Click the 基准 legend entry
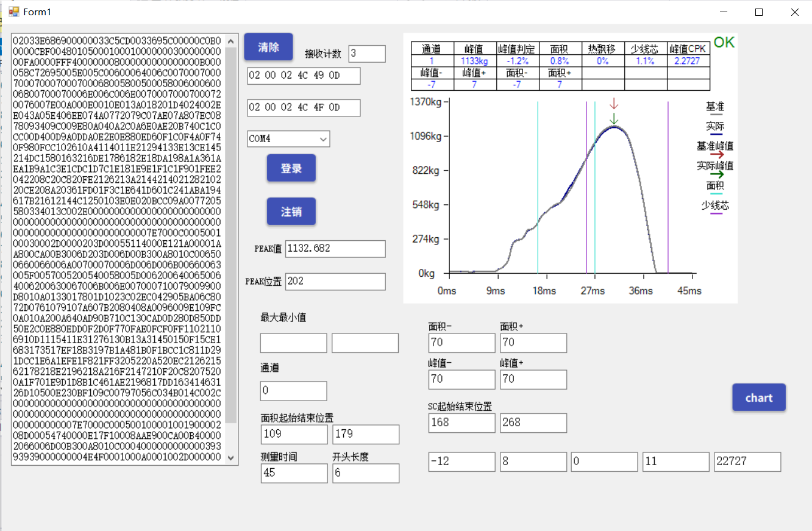The image size is (812, 531). pyautogui.click(x=715, y=109)
